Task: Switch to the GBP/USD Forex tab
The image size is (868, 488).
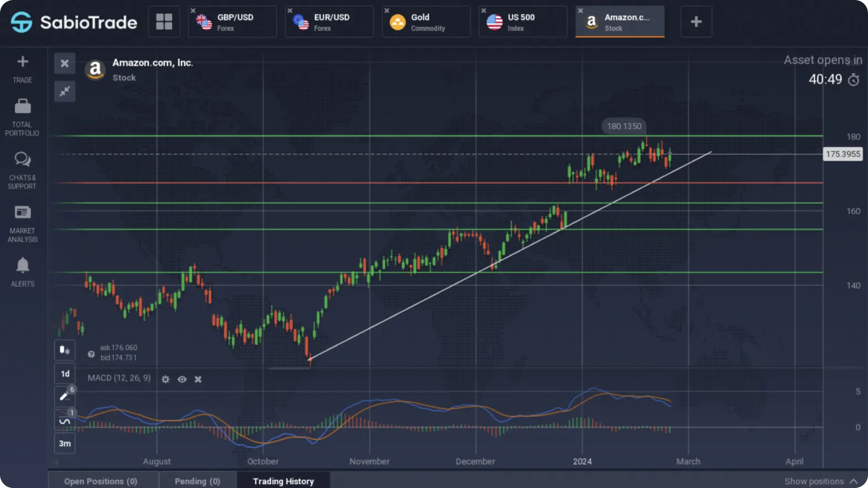Action: (x=233, y=22)
